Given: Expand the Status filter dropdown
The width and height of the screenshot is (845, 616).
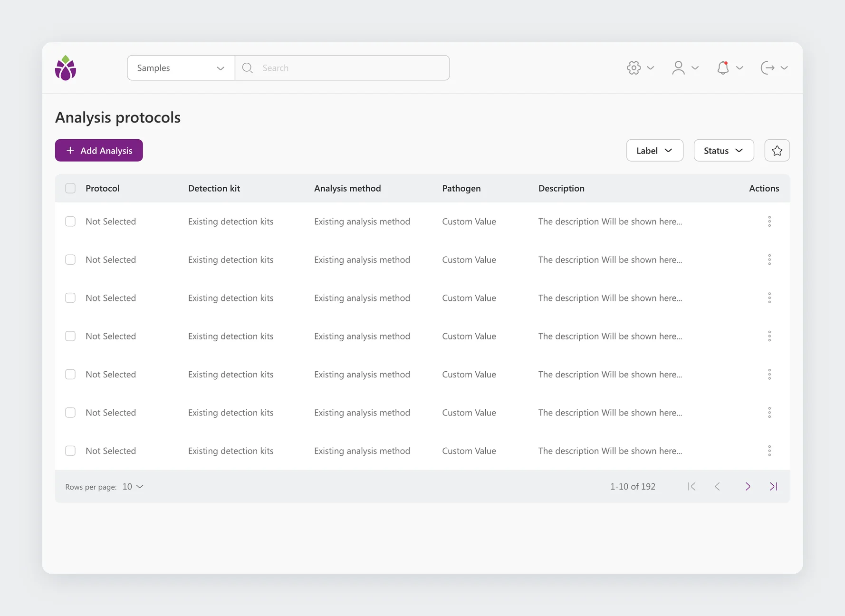Looking at the screenshot, I should coord(724,151).
